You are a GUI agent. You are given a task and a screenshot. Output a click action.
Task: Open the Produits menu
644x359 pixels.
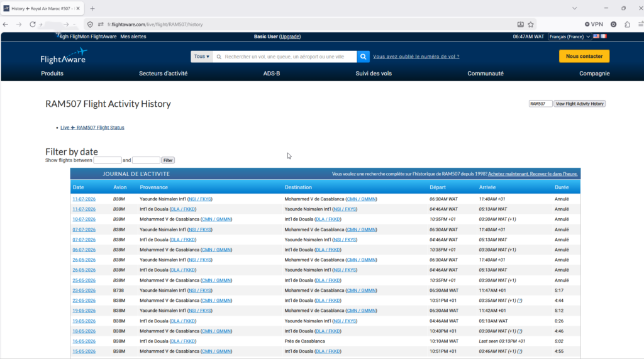(52, 74)
